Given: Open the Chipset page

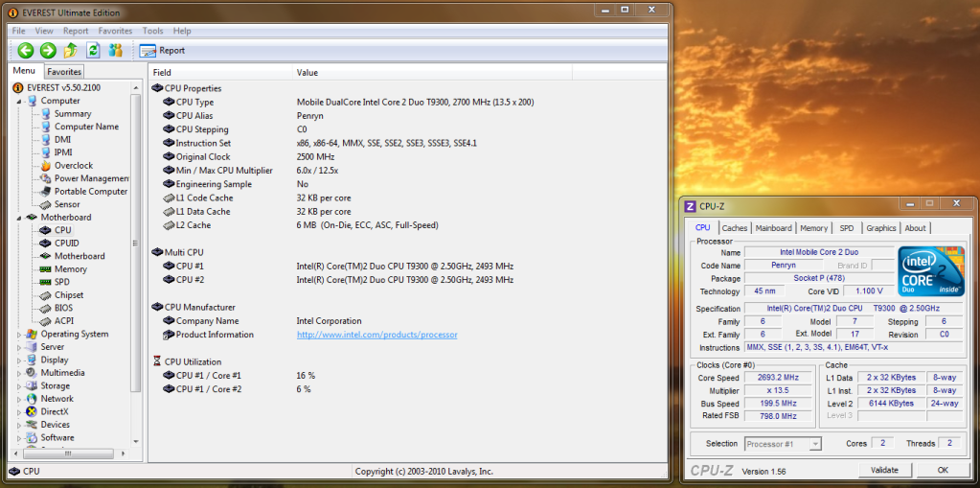Looking at the screenshot, I should tap(69, 294).
